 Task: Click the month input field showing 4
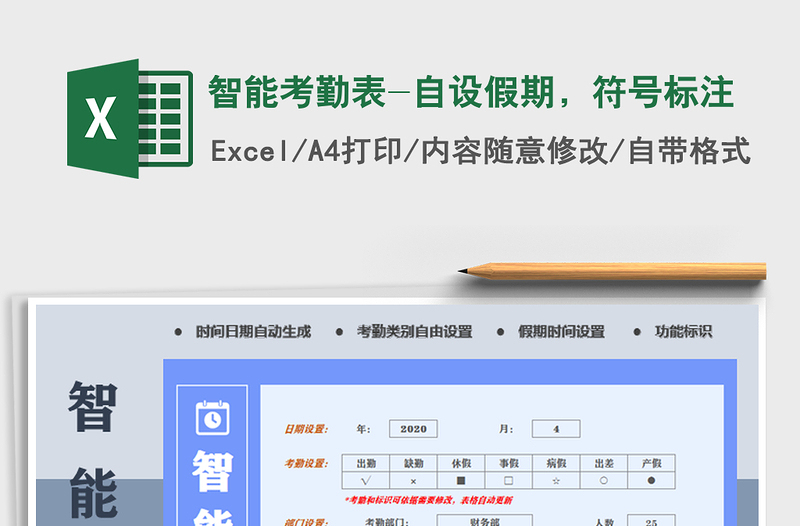[x=556, y=429]
